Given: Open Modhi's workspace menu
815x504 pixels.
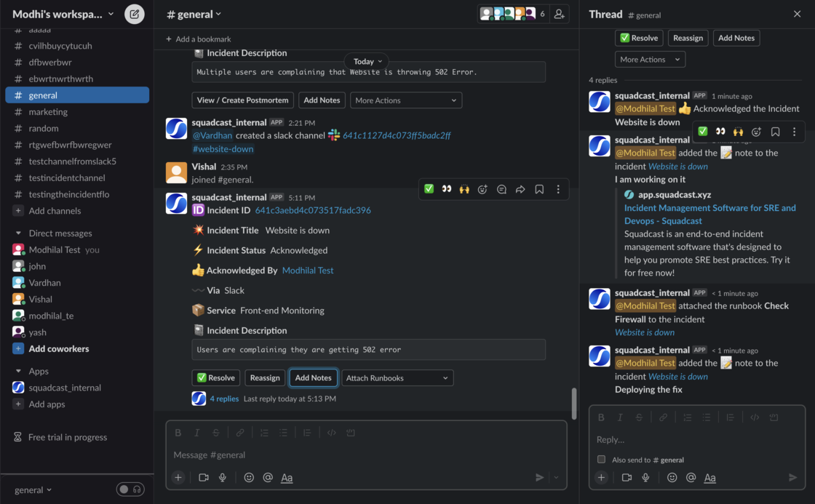Looking at the screenshot, I should [x=63, y=14].
